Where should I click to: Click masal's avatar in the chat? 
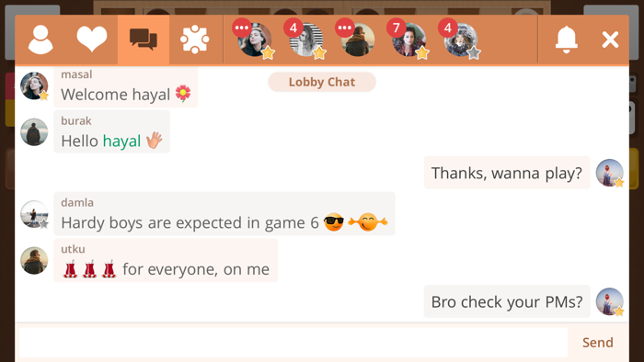[34, 85]
